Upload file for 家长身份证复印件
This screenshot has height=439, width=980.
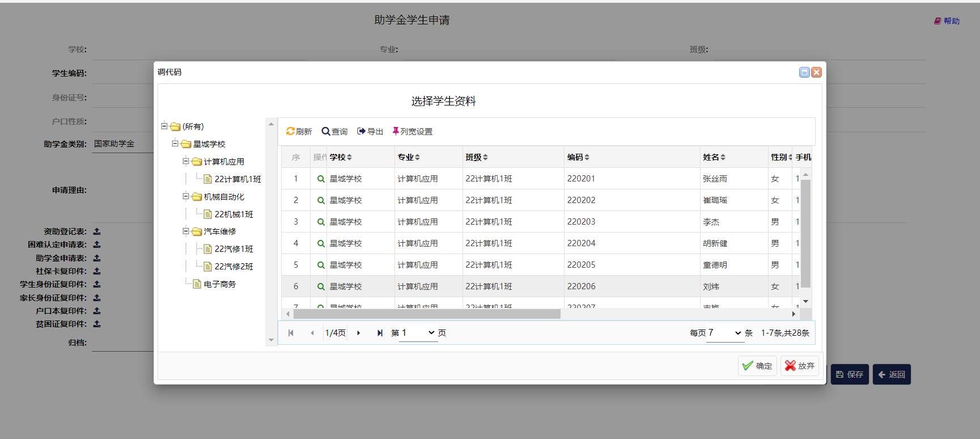[x=97, y=298]
